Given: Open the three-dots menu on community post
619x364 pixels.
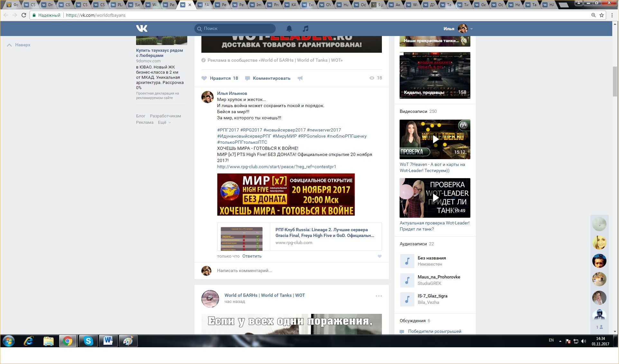Looking at the screenshot, I should point(379,296).
